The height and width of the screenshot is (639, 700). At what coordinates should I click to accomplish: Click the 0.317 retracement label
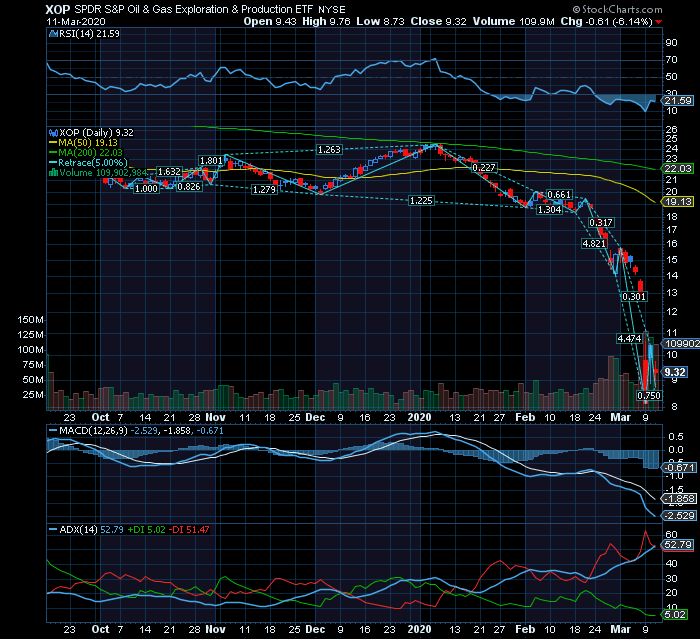(601, 222)
